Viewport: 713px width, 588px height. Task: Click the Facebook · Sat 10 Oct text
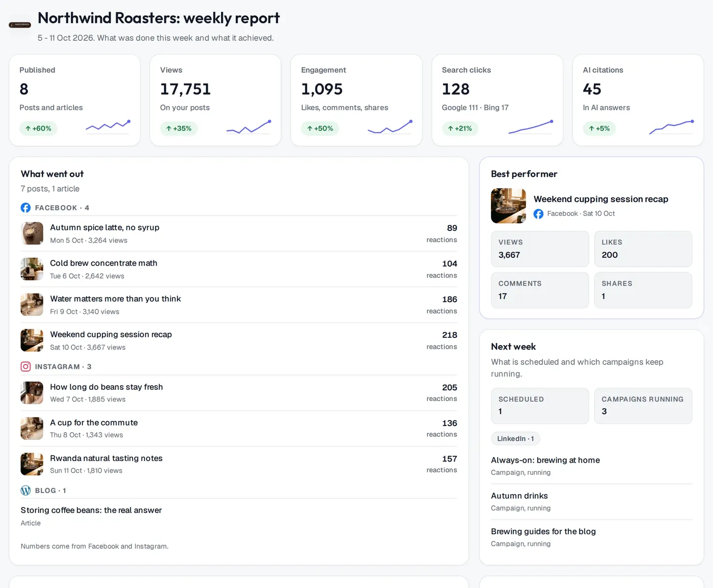(581, 213)
